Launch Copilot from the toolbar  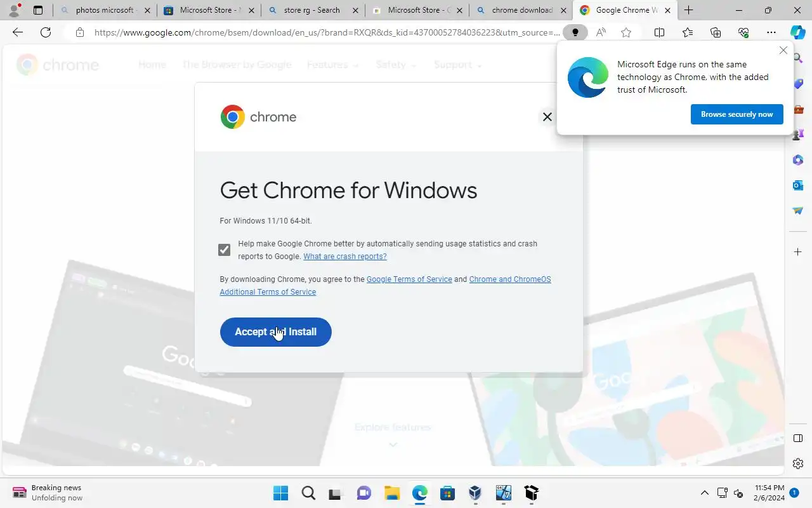(x=797, y=33)
